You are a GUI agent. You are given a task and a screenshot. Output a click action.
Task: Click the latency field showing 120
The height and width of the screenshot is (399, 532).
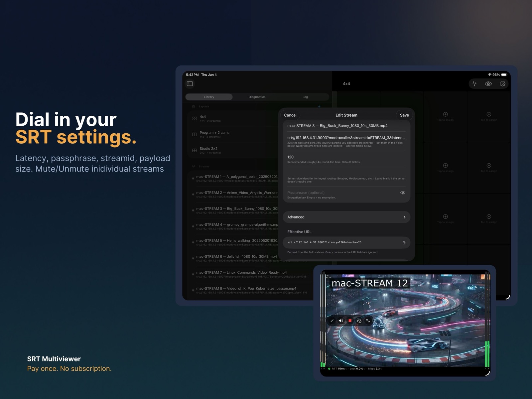(x=346, y=157)
